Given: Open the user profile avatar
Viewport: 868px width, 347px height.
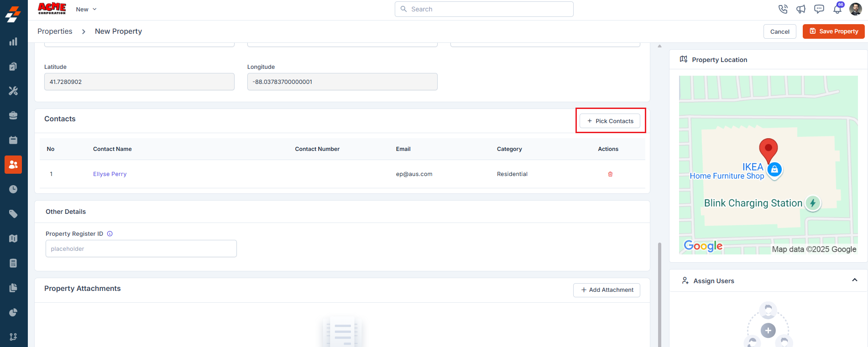Looking at the screenshot, I should point(856,9).
